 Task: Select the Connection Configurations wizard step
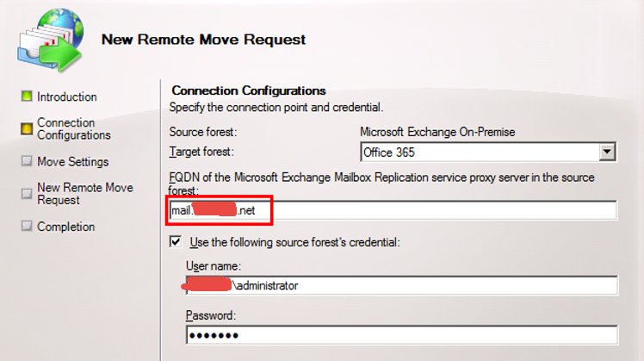click(74, 128)
